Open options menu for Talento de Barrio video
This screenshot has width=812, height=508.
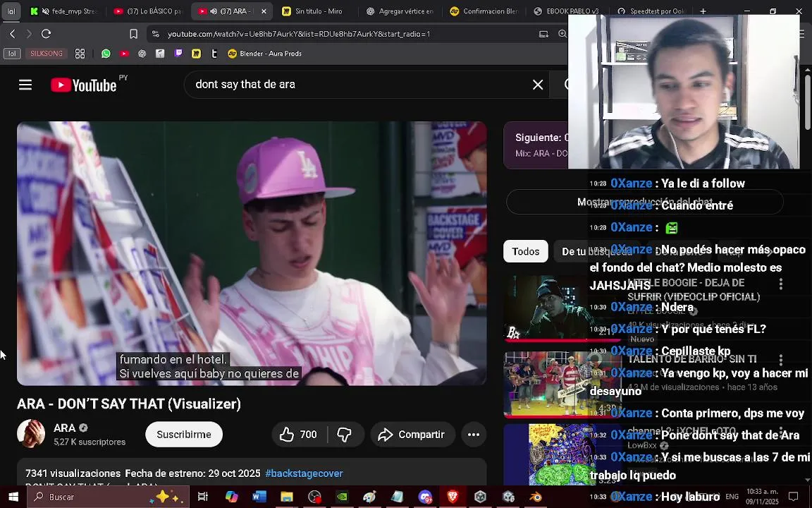[x=781, y=359]
